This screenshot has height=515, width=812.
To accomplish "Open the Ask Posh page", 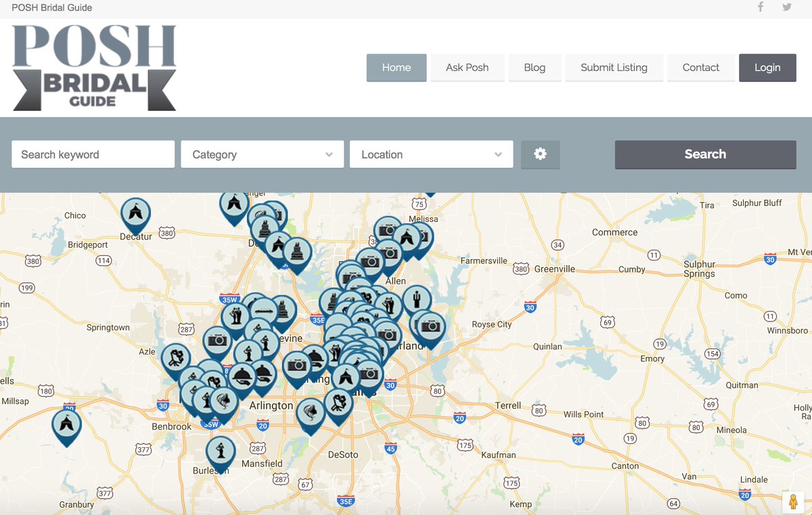I will (x=467, y=68).
